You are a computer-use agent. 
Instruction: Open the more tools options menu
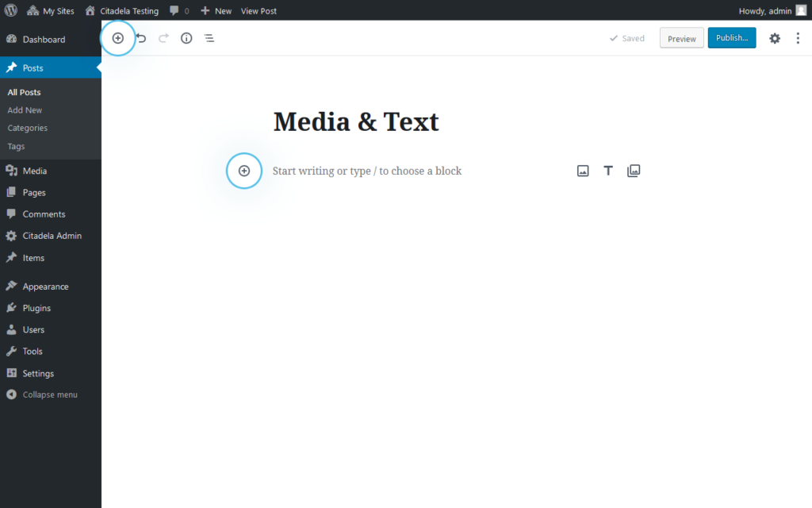798,37
